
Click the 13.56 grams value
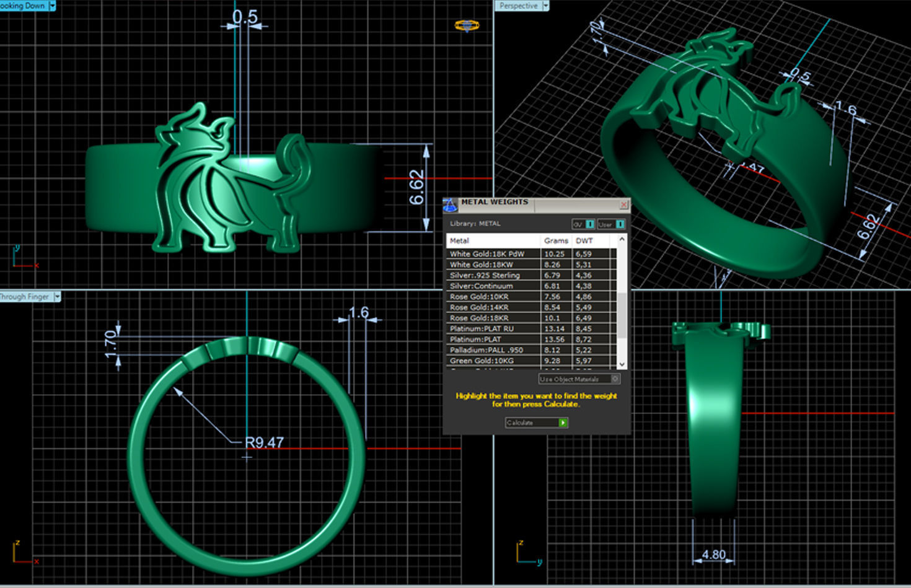tap(554, 340)
